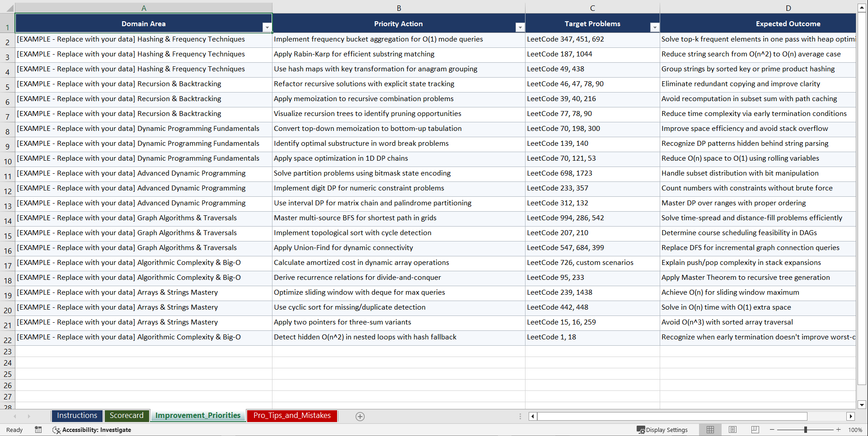Image resolution: width=868 pixels, height=436 pixels.
Task: Click the previous sheet navigation arrow
Action: [16, 416]
